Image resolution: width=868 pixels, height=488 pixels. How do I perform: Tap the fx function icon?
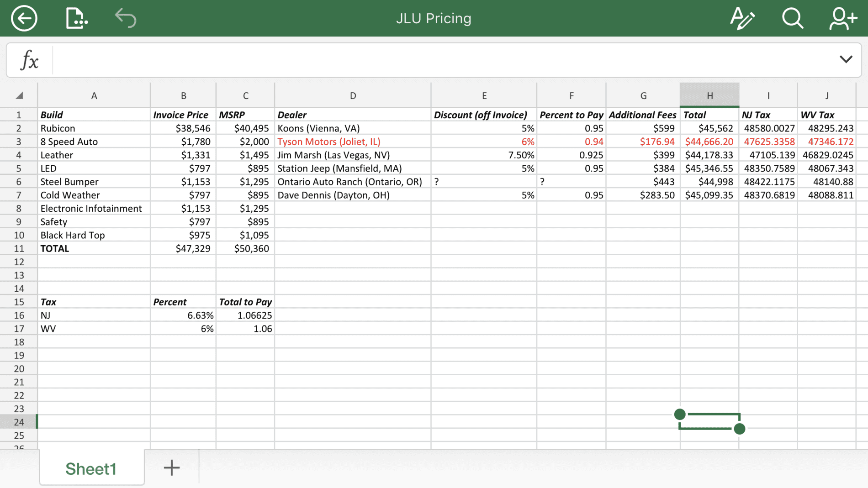(30, 60)
